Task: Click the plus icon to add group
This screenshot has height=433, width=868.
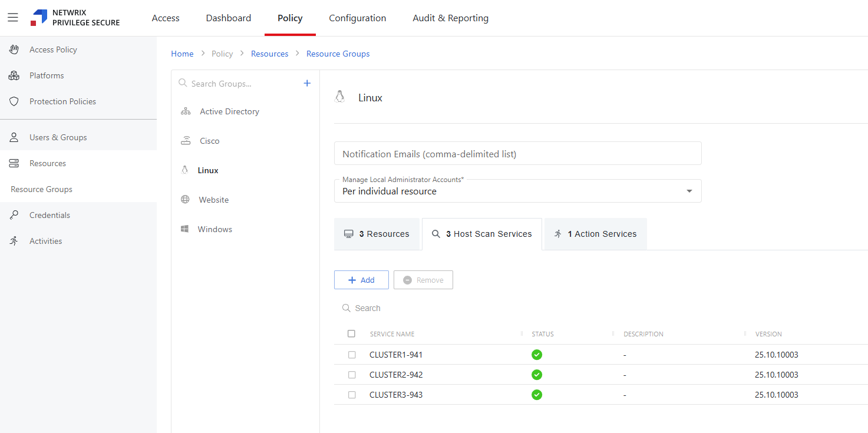Action: (307, 83)
